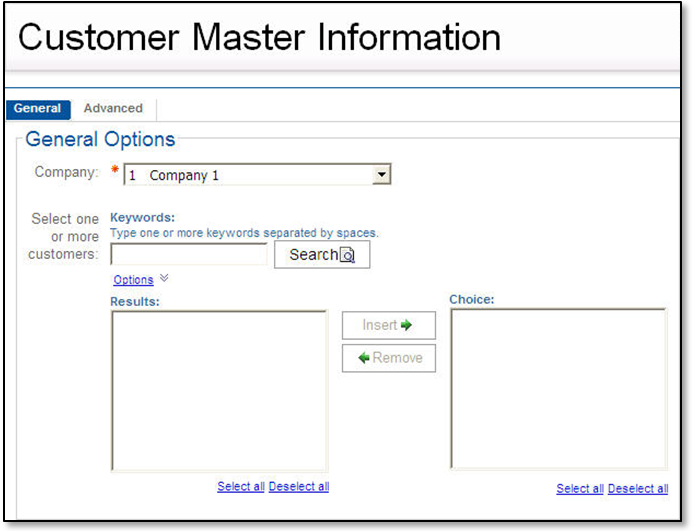Viewport: 694px width, 531px height.
Task: Click the green right arrow icon on Insert
Action: [x=406, y=325]
